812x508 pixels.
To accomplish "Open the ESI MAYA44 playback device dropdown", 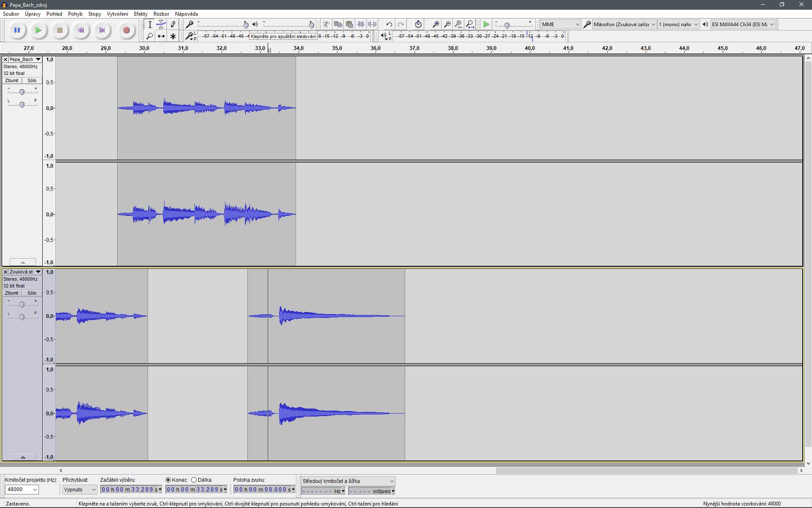I will click(743, 24).
